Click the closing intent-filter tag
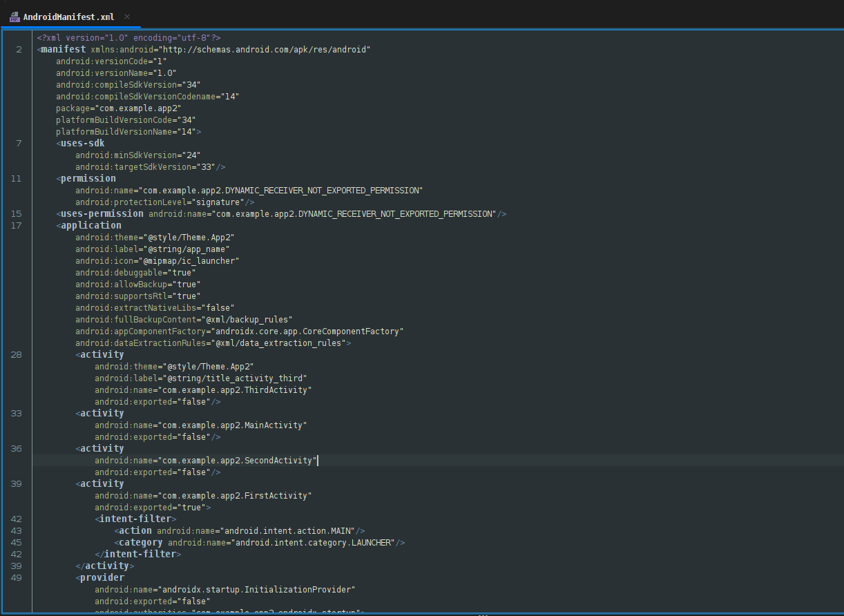This screenshot has width=844, height=616. click(x=138, y=555)
